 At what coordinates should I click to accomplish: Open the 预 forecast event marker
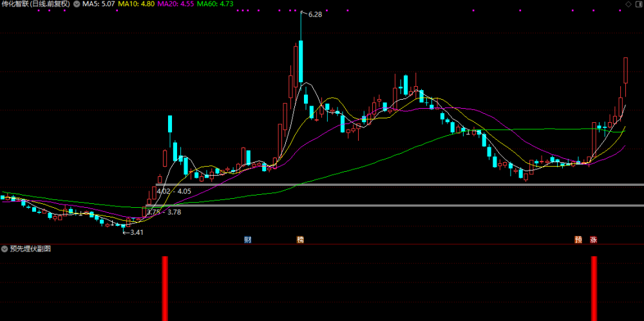click(578, 240)
